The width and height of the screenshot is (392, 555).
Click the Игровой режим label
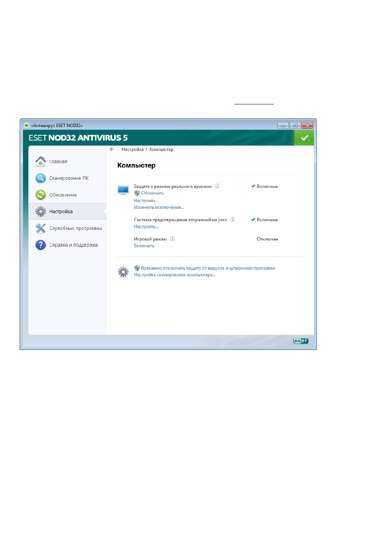click(150, 239)
